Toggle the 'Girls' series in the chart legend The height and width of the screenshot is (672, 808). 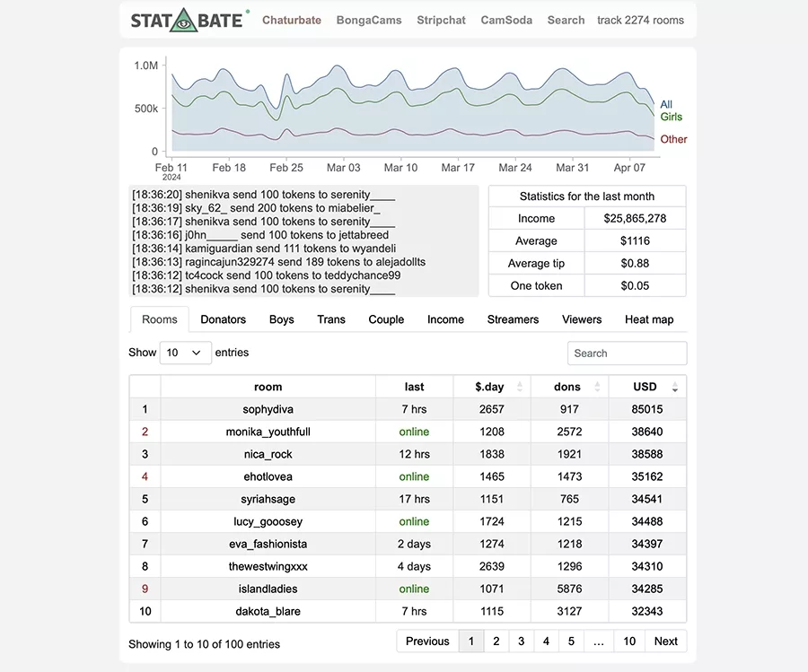click(670, 116)
